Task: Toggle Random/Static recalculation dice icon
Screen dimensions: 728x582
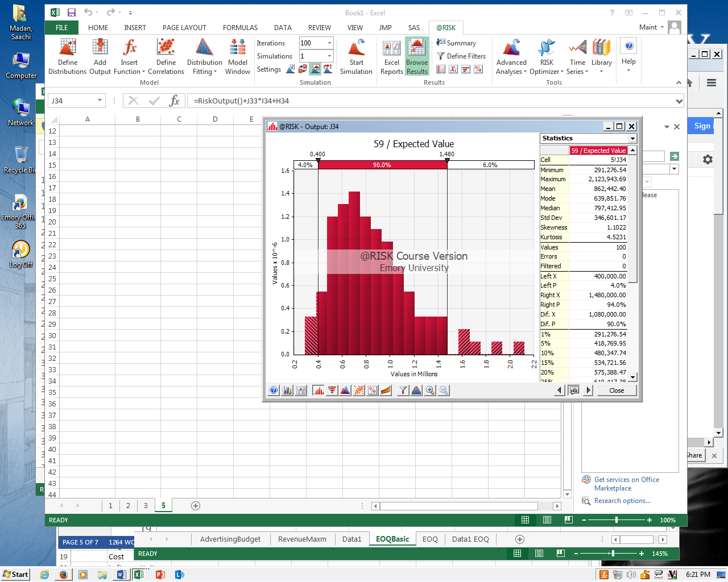Action: [x=303, y=69]
